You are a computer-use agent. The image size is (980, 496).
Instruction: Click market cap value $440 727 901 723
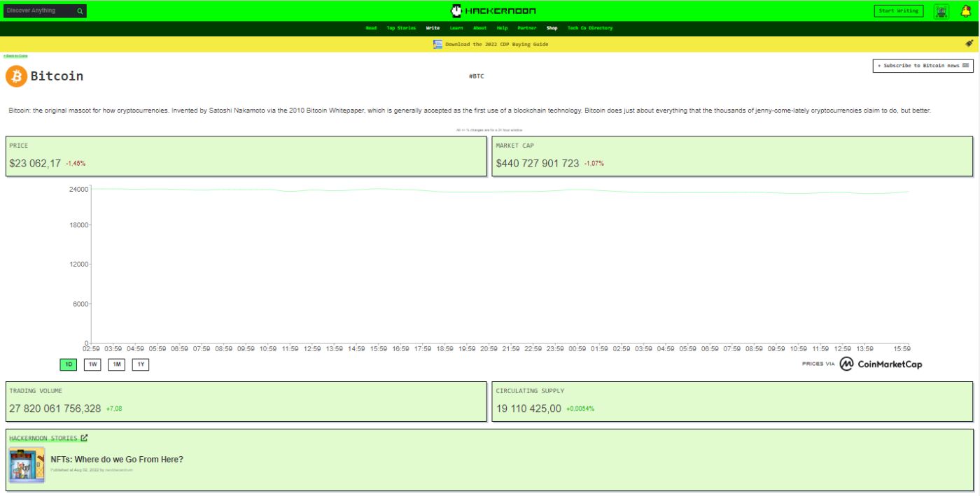click(538, 163)
